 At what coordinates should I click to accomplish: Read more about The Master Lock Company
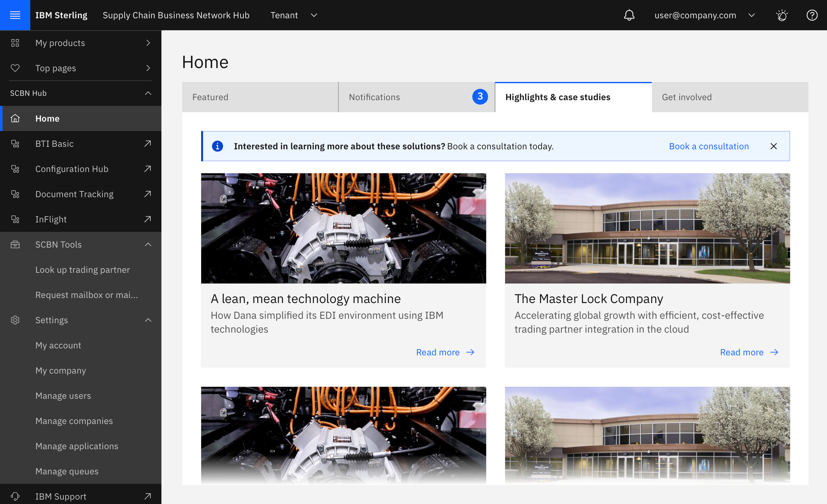click(749, 352)
